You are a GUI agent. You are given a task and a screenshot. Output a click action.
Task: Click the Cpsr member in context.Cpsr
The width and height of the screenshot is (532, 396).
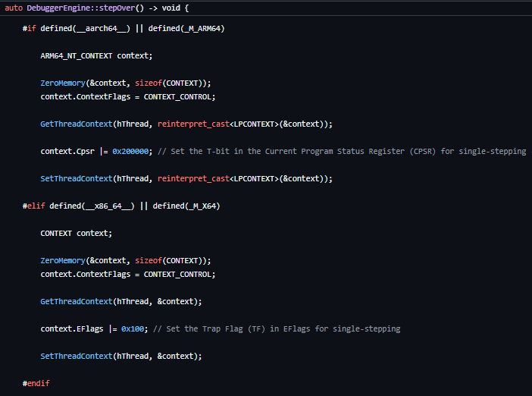[85, 151]
